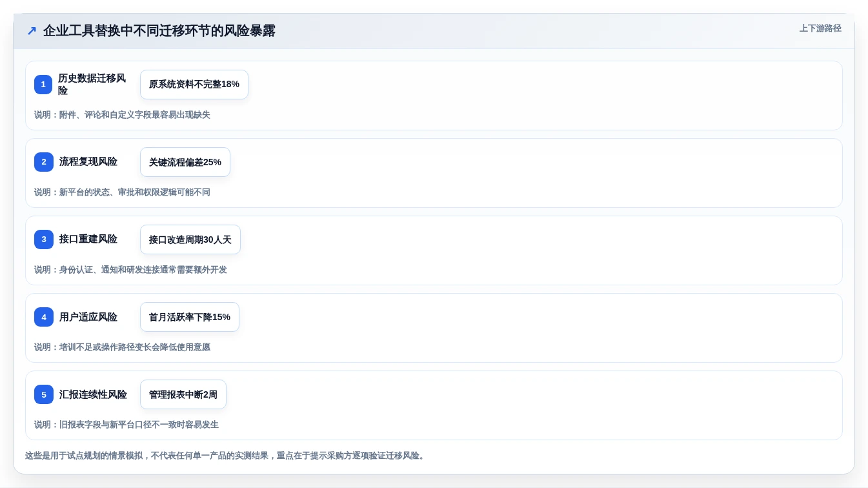Click the note about 身份认证、通知和研发连接
The height and width of the screenshot is (488, 868).
pyautogui.click(x=131, y=270)
